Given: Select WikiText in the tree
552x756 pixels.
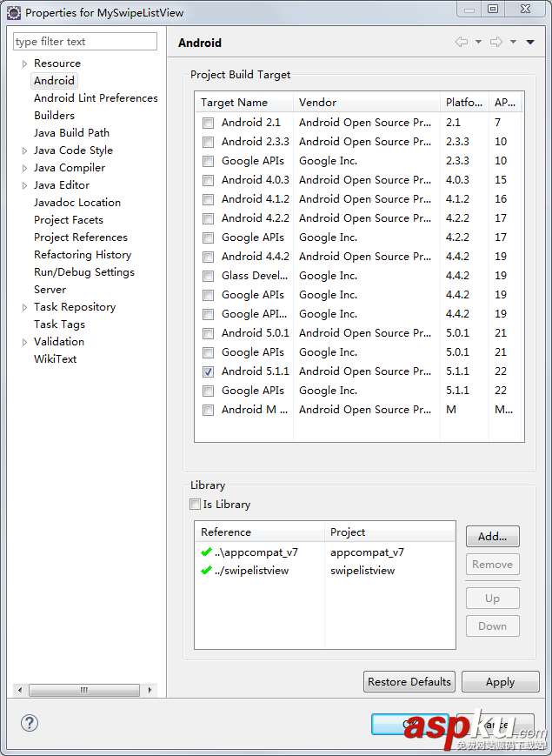Looking at the screenshot, I should [56, 358].
